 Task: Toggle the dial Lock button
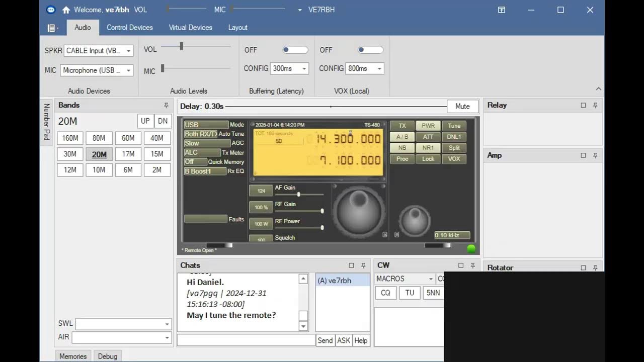pyautogui.click(x=428, y=159)
